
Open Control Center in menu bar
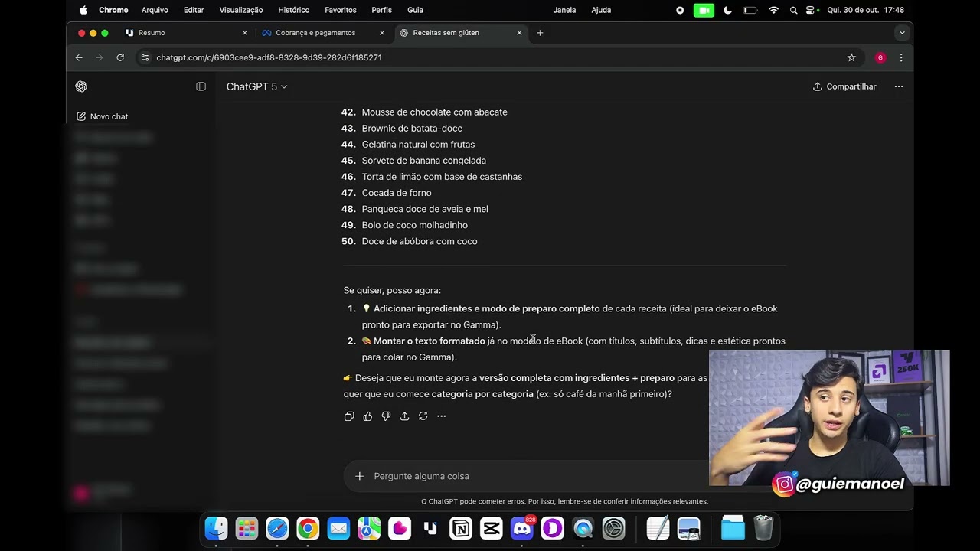(812, 10)
